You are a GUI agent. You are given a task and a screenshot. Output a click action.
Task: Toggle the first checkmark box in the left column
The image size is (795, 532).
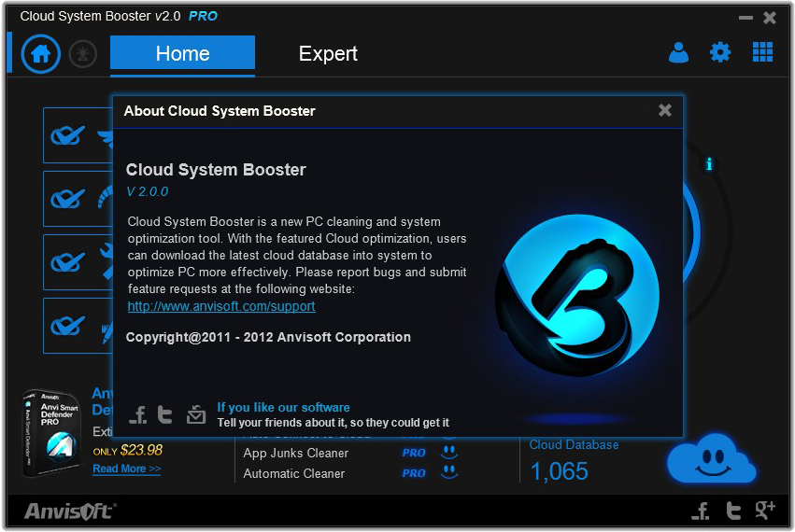(67, 135)
